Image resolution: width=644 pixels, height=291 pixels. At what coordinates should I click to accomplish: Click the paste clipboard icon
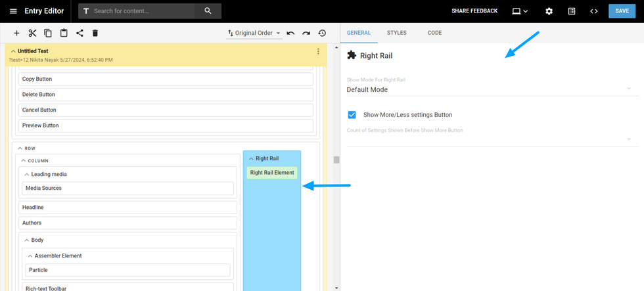coord(64,33)
